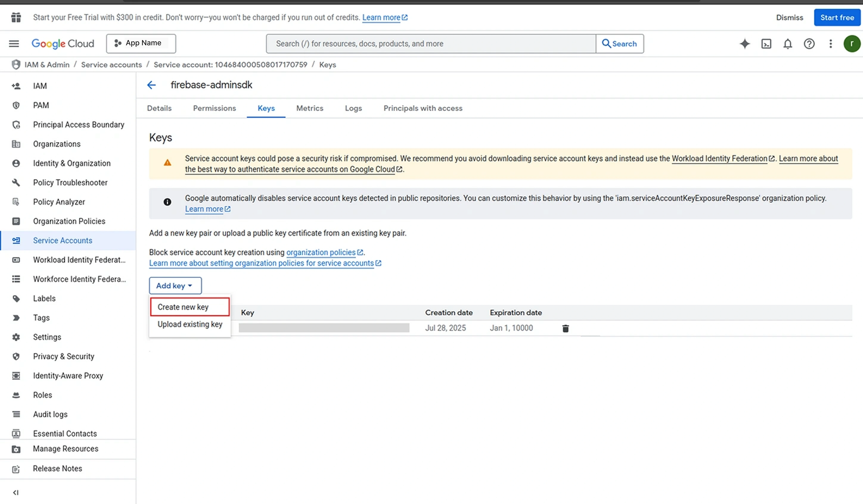Click the Google Cloud logo
The width and height of the screenshot is (863, 504).
tap(63, 43)
